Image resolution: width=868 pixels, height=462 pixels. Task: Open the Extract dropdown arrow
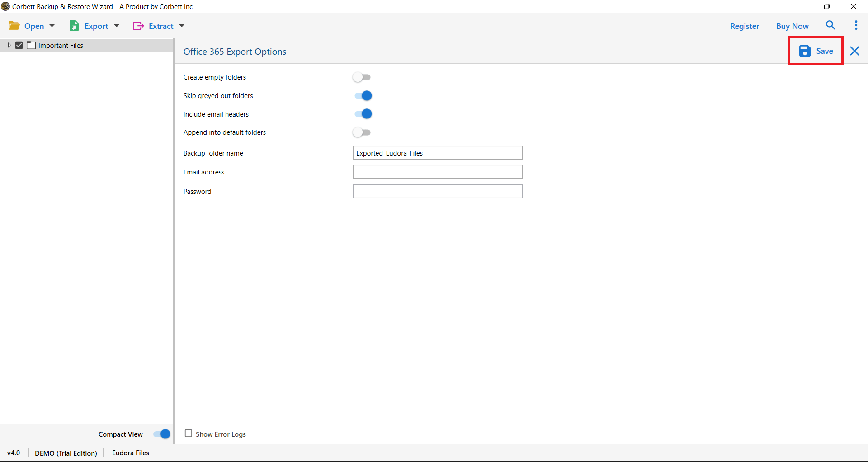click(x=182, y=26)
